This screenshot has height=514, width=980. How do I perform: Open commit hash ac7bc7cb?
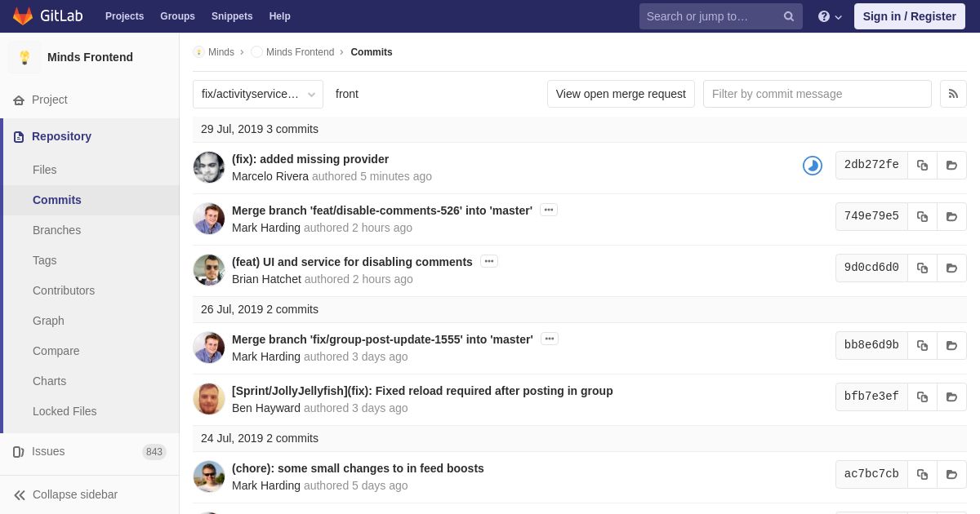[x=871, y=474]
